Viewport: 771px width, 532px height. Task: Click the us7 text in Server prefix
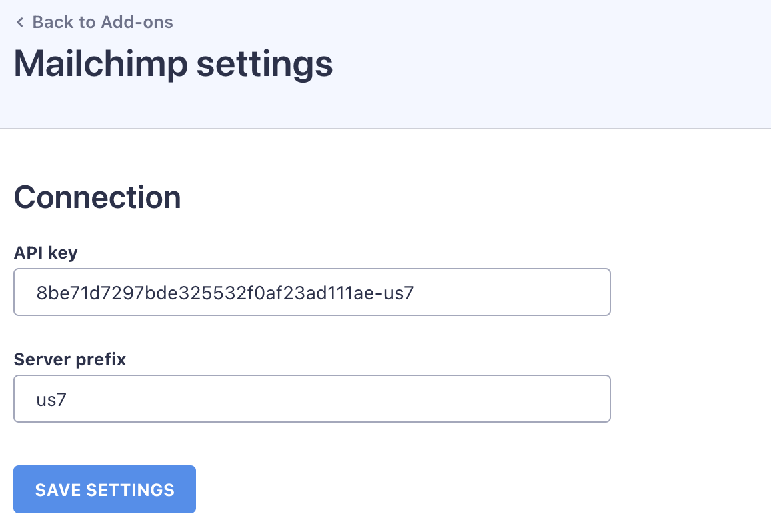pos(52,399)
